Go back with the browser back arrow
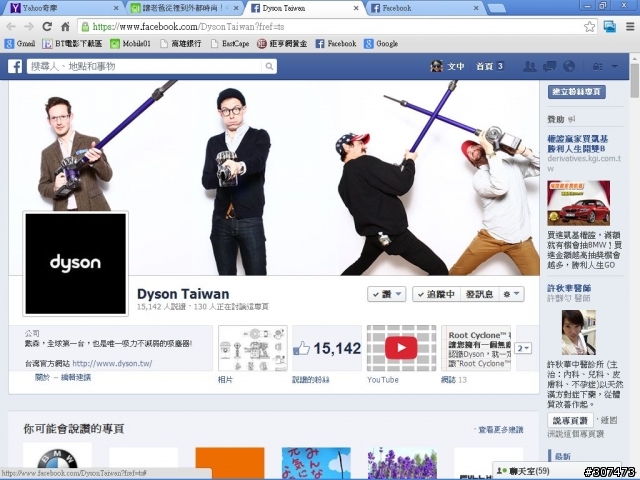 coord(11,27)
